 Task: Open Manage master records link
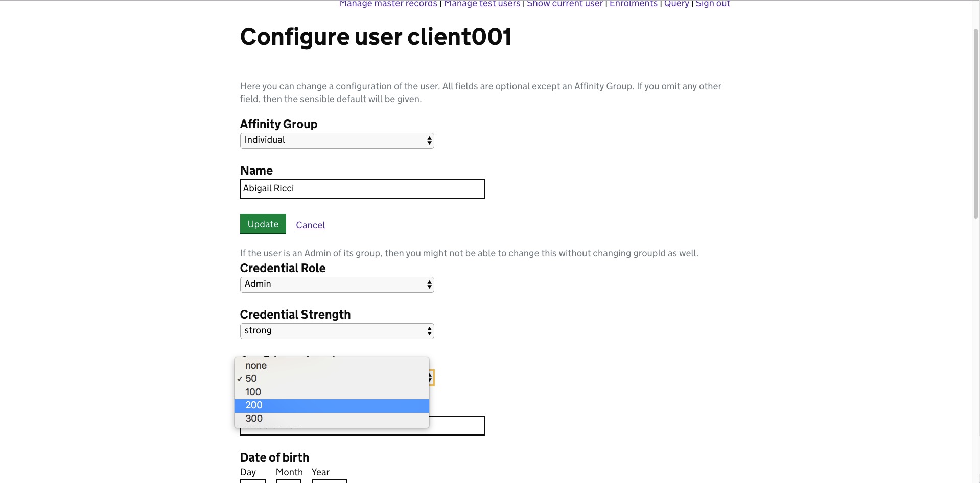(388, 4)
